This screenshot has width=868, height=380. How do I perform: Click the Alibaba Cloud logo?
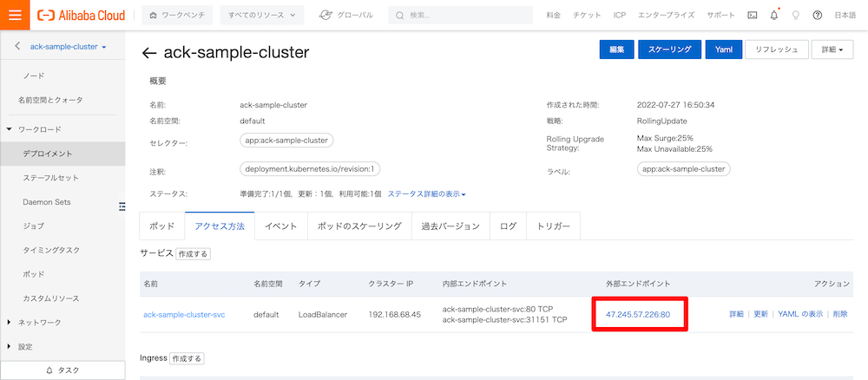[x=82, y=16]
